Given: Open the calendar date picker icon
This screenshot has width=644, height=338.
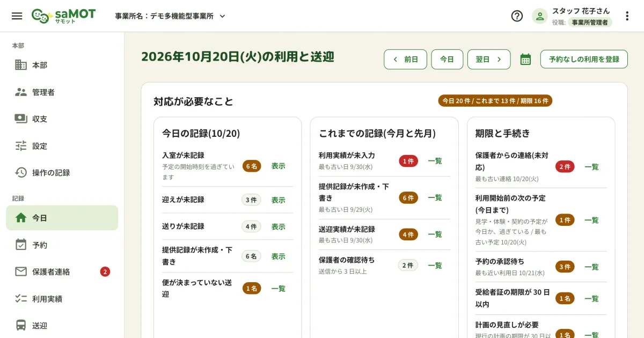Looking at the screenshot, I should click(525, 60).
